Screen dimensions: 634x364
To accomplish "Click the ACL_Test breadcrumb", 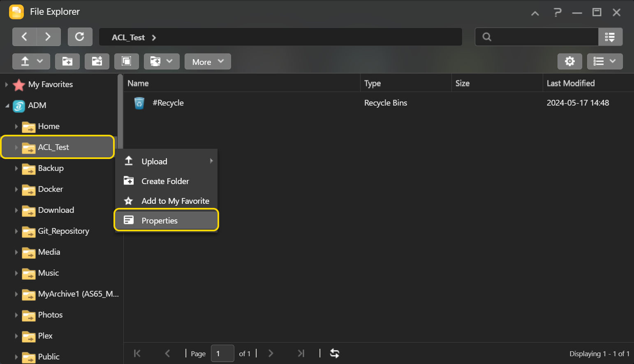I will [128, 37].
